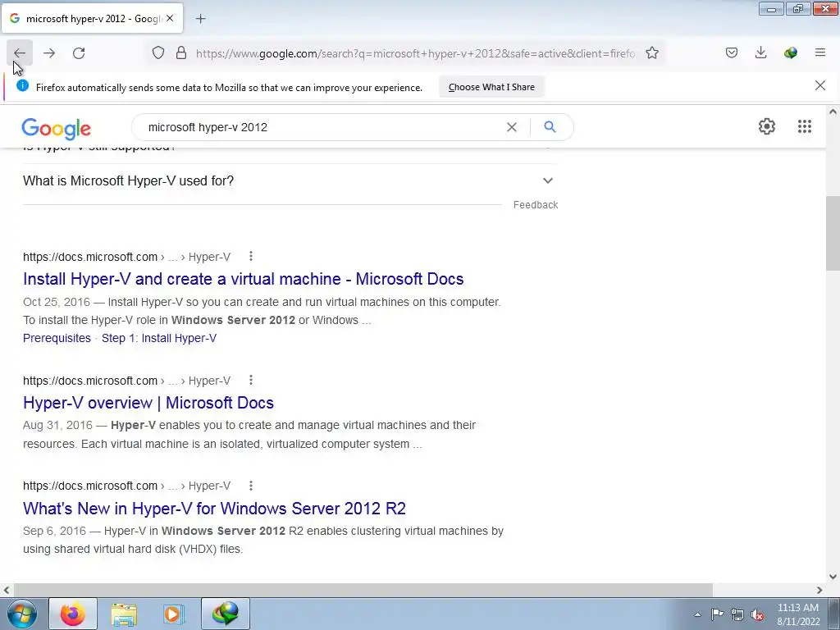Open Step 1: Install Hyper-V sublink
840x630 pixels.
[159, 338]
